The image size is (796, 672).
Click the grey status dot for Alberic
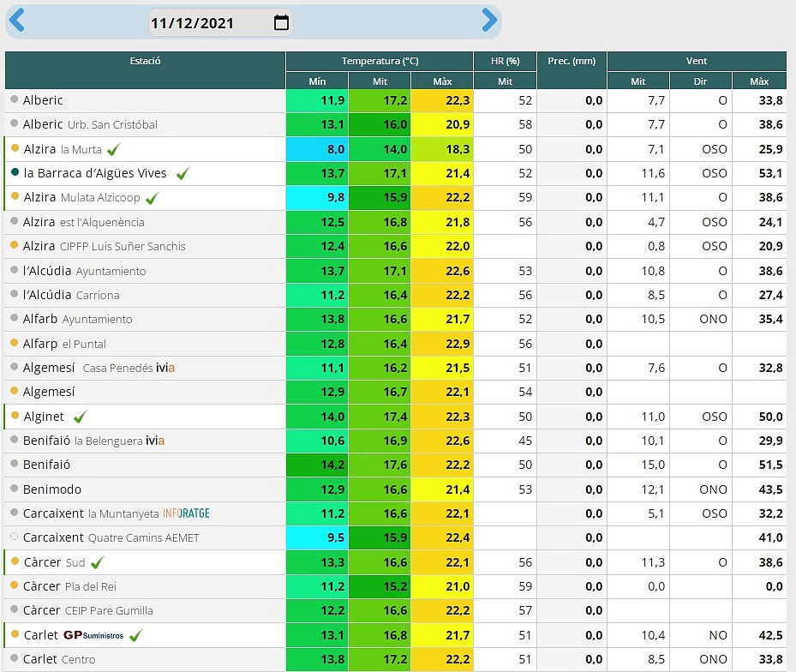(x=15, y=99)
